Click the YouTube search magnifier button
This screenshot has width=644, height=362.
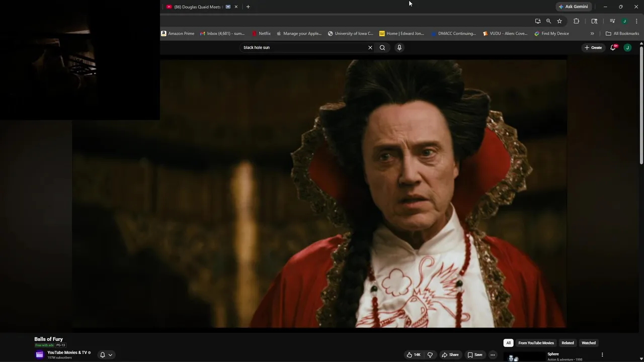coord(382,47)
